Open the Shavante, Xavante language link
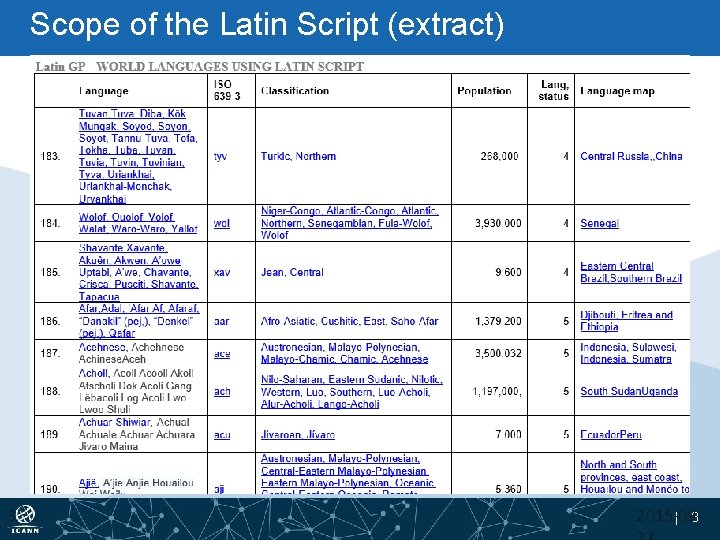The image size is (720, 540). click(138, 272)
